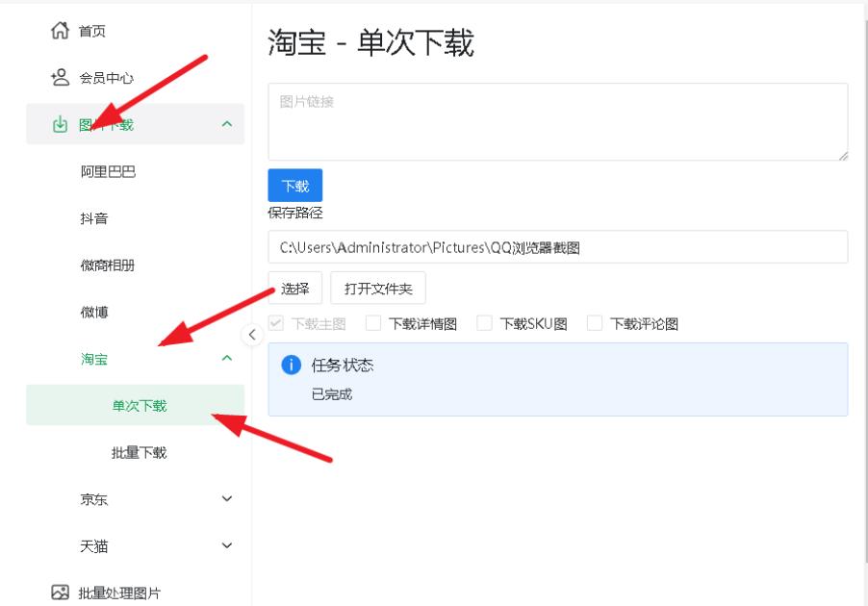This screenshot has width=868, height=606.
Task: Select 微商相册 in the sidebar
Action: 135,265
